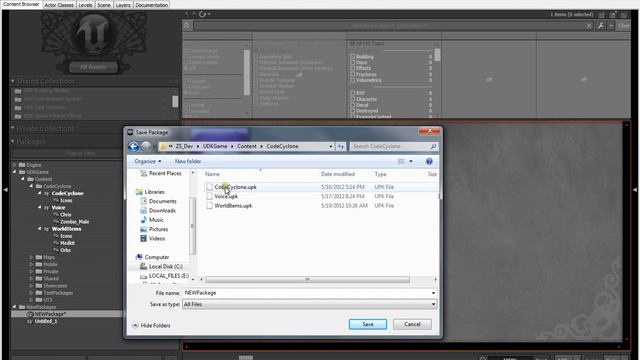640x360 pixels.
Task: Click the New folder button
Action: click(188, 162)
